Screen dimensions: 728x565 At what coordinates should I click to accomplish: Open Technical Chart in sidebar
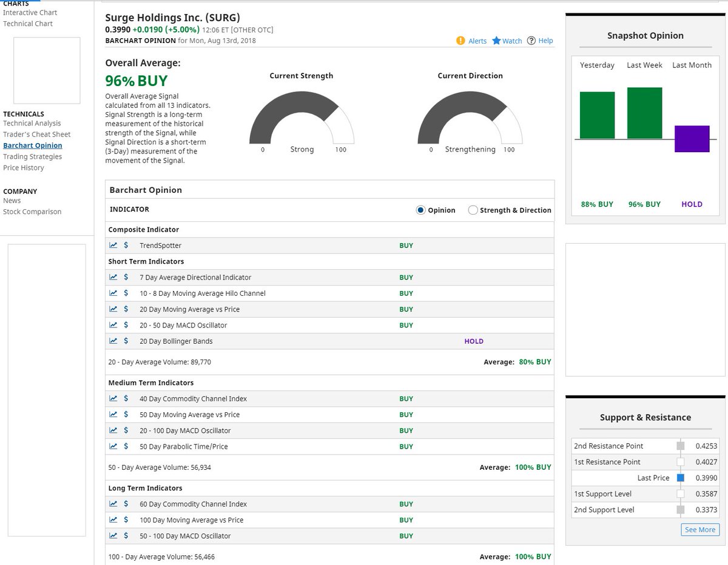point(28,24)
